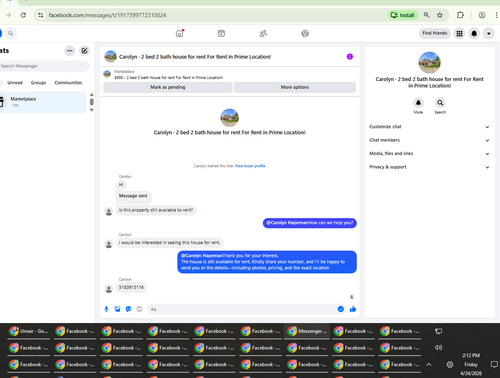
Task: Expand the Chat members section
Action: tap(429, 140)
